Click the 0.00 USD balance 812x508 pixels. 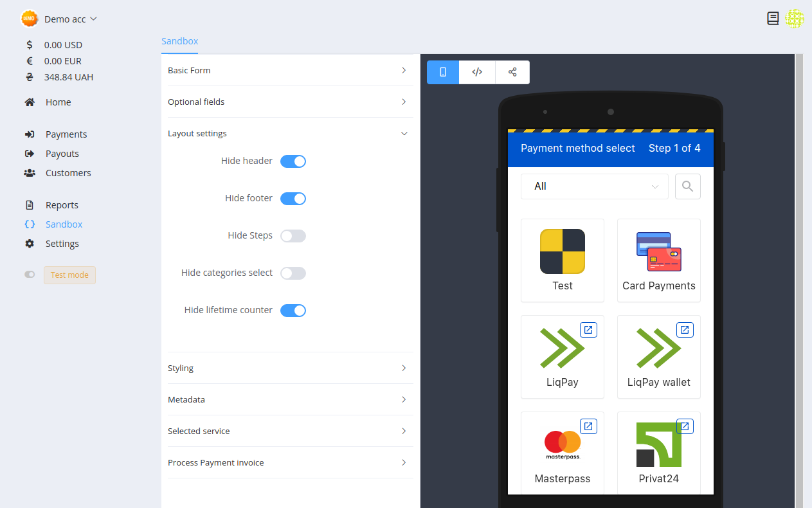tap(63, 45)
